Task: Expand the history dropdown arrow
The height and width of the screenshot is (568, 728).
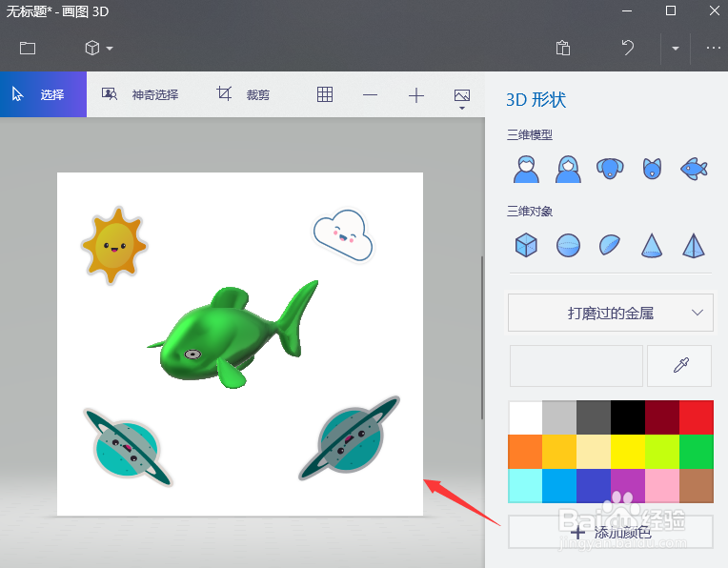Action: pyautogui.click(x=675, y=49)
